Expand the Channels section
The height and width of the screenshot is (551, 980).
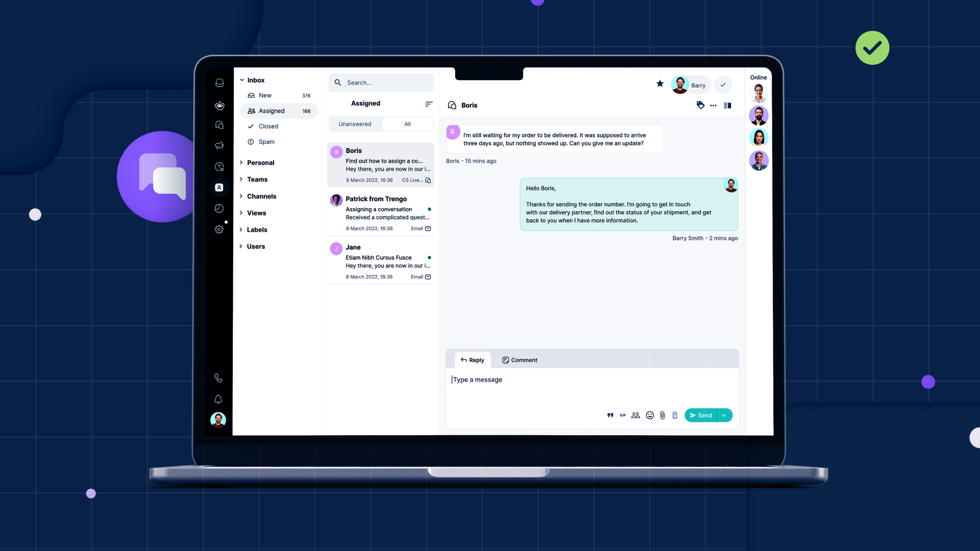click(261, 196)
